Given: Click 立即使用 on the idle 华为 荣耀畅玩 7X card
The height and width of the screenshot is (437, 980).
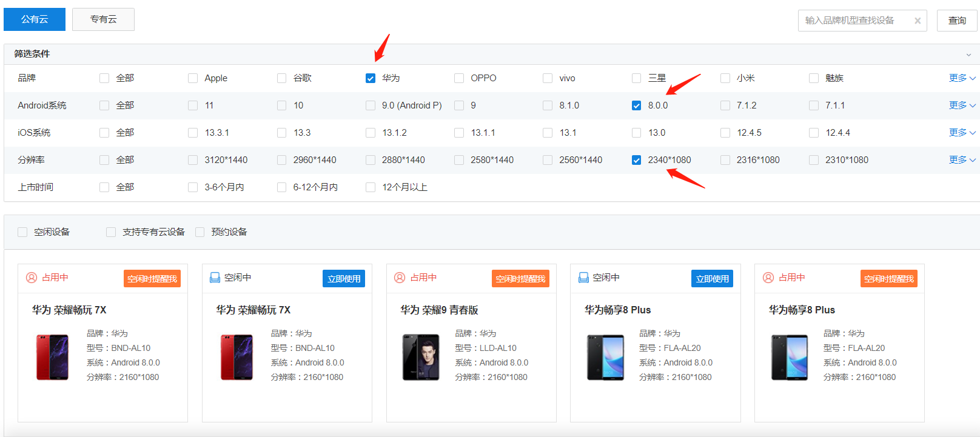Looking at the screenshot, I should (x=344, y=279).
